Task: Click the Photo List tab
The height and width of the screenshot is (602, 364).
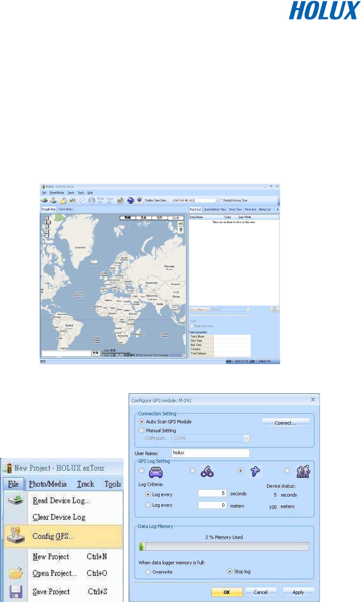Action: click(251, 209)
